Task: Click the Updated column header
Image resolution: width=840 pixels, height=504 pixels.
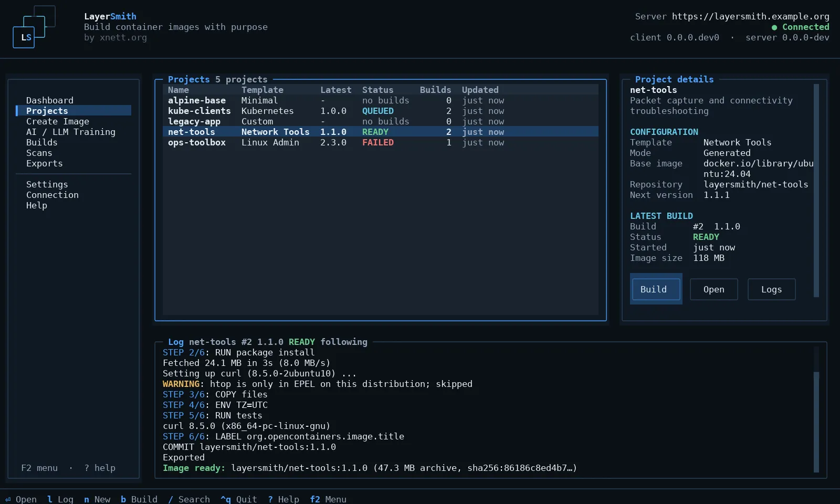Action: pos(480,90)
